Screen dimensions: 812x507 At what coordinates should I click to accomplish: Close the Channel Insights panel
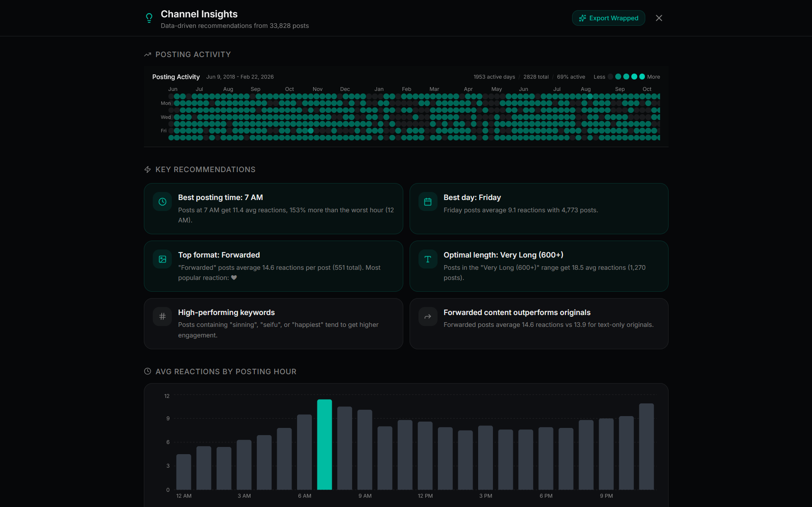[x=658, y=18]
